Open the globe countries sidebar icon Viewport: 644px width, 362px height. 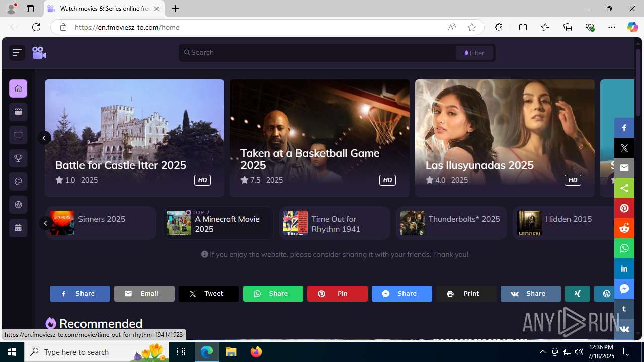(18, 205)
